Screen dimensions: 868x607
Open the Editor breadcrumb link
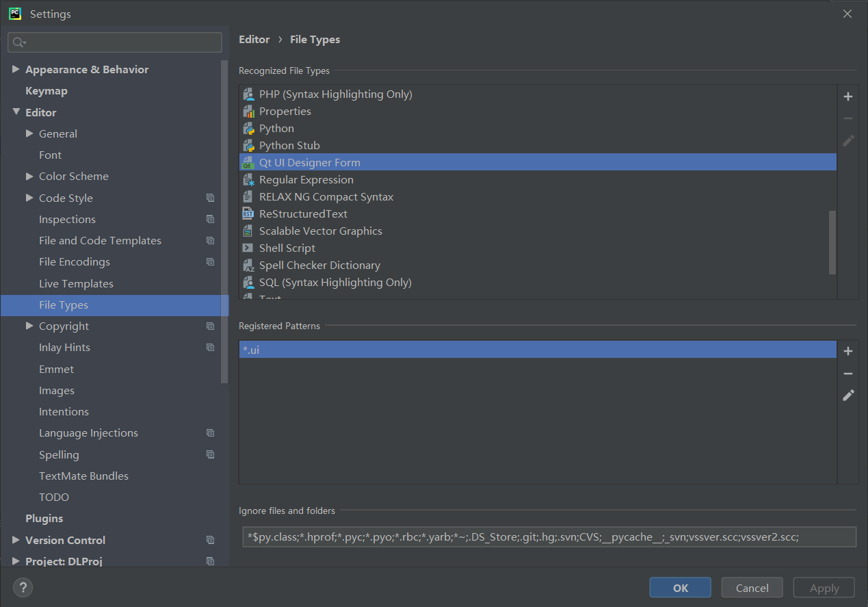(x=254, y=39)
